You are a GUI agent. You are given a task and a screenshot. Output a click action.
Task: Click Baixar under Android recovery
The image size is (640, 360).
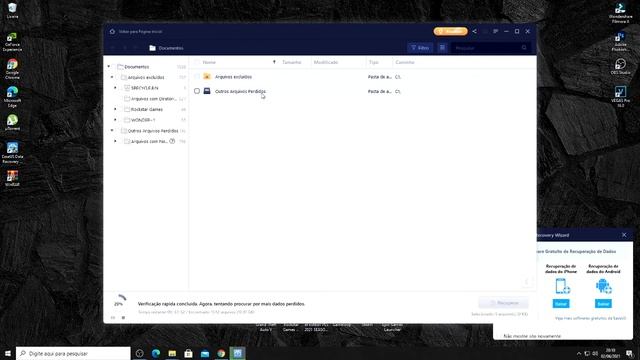pos(603,303)
